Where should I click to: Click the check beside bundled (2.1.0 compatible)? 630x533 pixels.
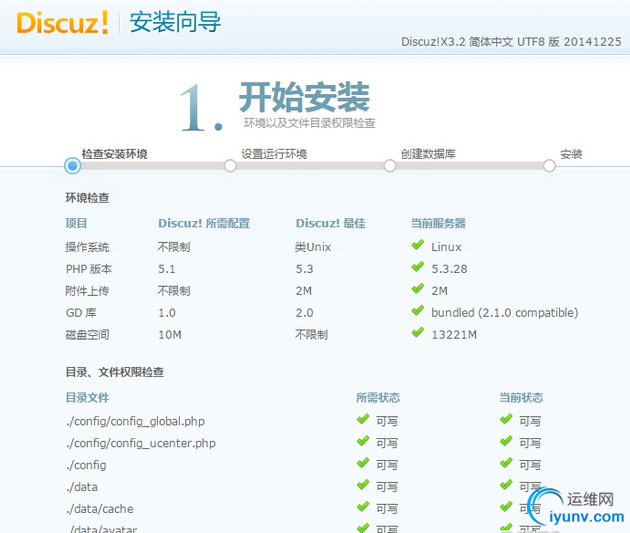click(418, 310)
